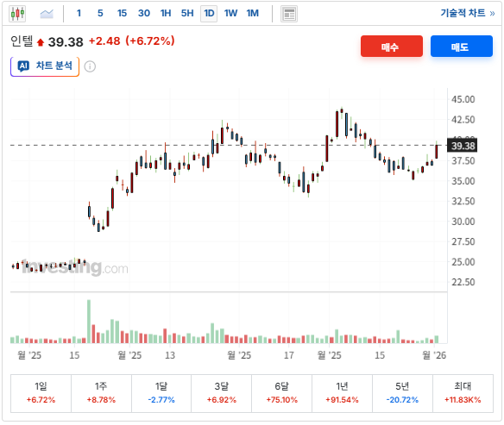Click the 22.50 price axis label
Viewport: 504px width, 425px height.
463,282
